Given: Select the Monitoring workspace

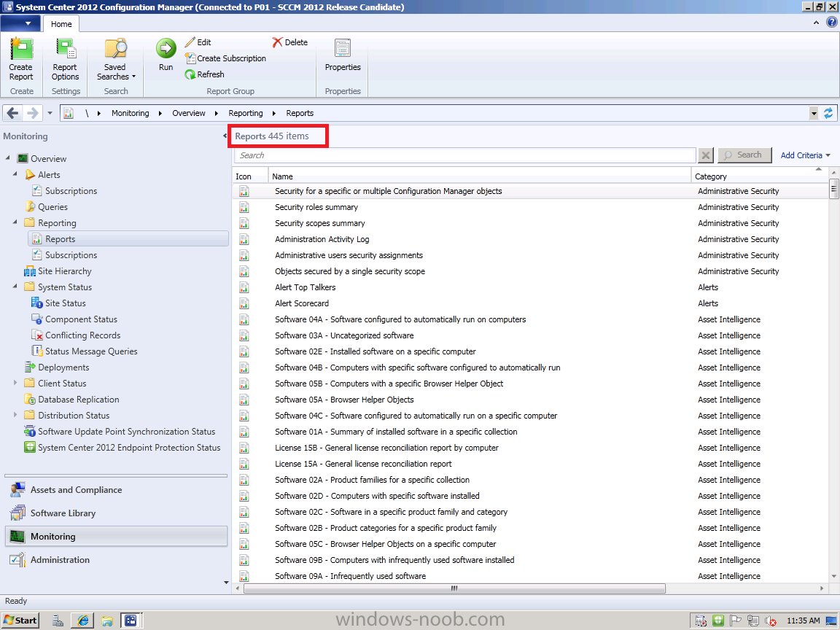Looking at the screenshot, I should [x=116, y=536].
